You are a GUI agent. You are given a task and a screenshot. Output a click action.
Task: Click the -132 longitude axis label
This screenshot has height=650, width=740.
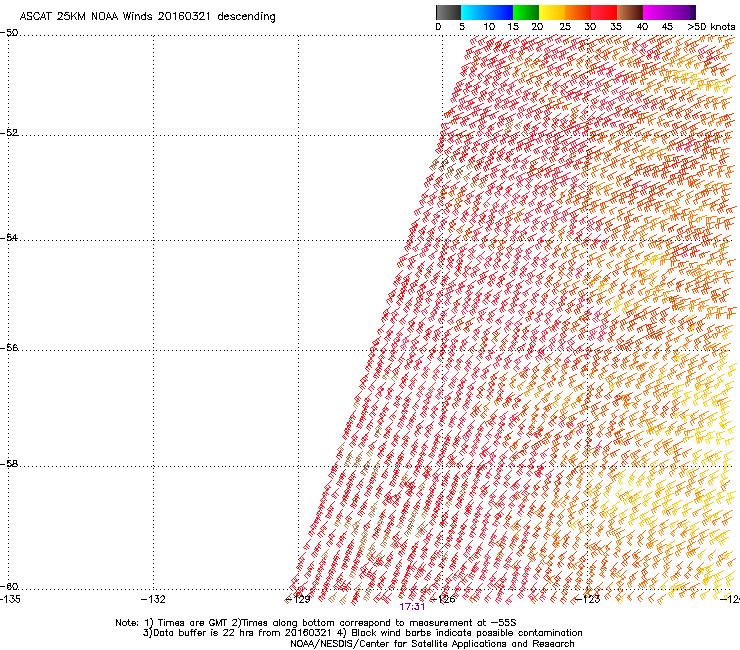[x=153, y=599]
